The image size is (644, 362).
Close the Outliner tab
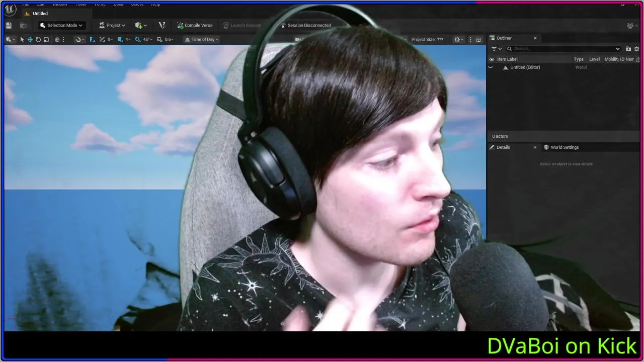535,38
